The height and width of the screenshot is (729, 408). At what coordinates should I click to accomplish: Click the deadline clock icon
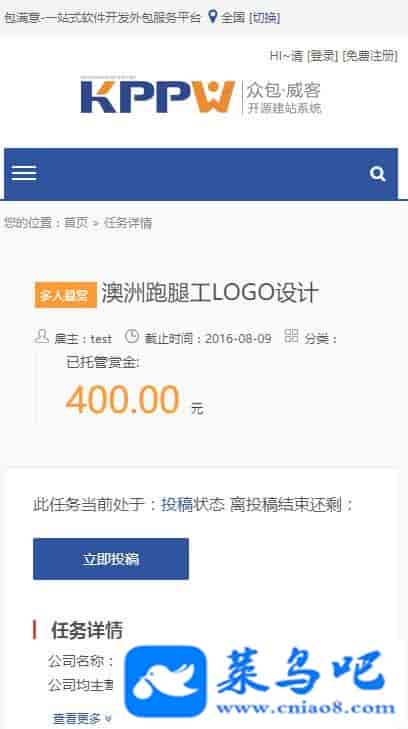click(132, 336)
